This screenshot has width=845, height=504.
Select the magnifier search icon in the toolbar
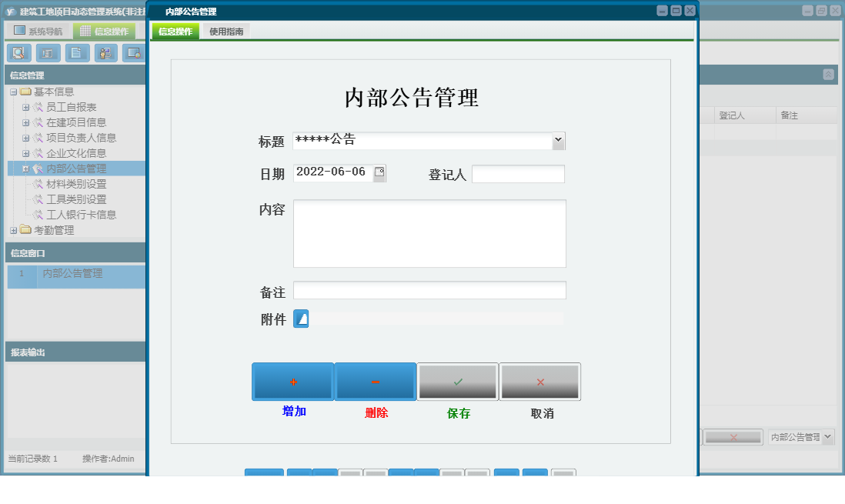19,53
